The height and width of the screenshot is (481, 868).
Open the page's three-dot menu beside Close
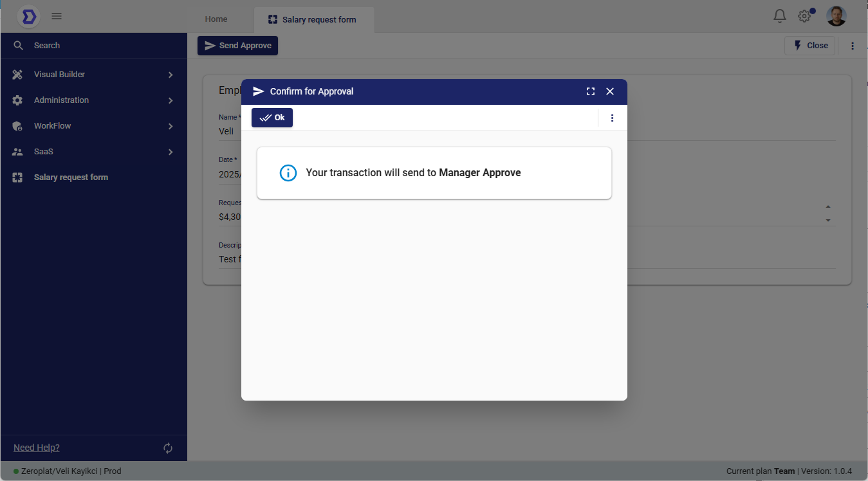853,46
